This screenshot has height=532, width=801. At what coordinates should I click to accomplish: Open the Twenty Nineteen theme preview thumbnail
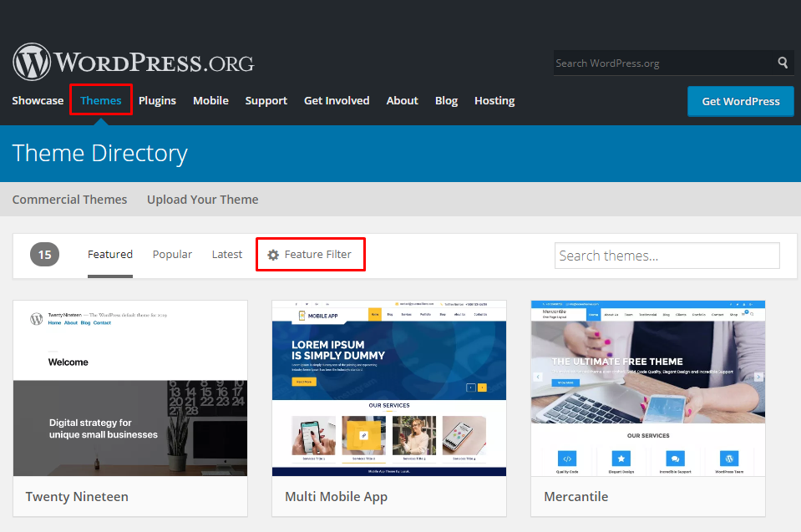(130, 388)
